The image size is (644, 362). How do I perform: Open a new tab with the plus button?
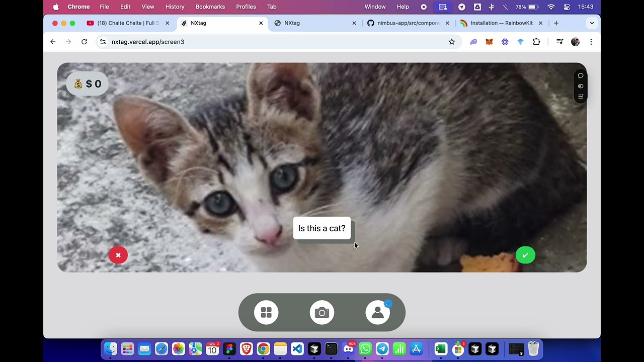point(556,23)
